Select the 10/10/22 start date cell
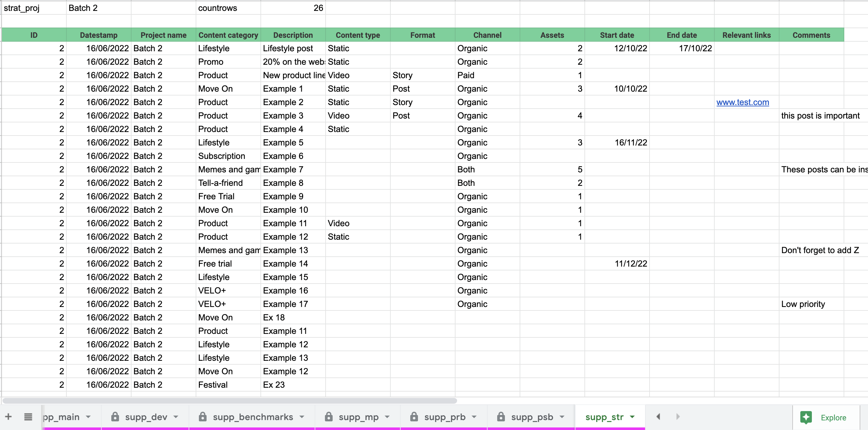 pyautogui.click(x=617, y=89)
